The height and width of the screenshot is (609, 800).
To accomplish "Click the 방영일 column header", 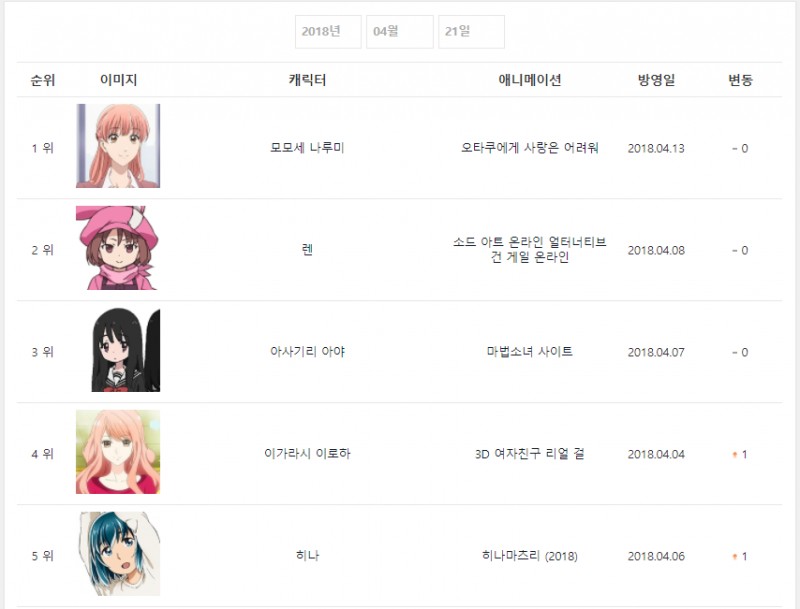I will pyautogui.click(x=656, y=80).
